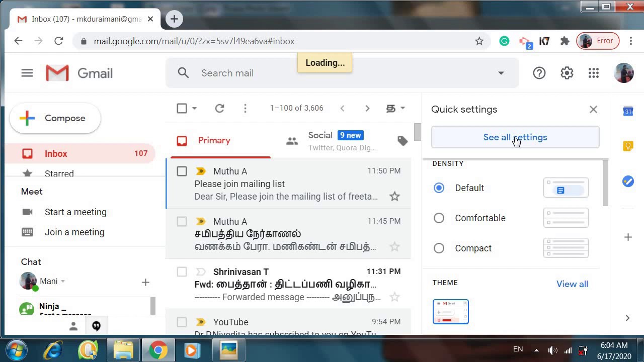Click in the Search mail field
The width and height of the screenshot is (644, 362).
click(x=342, y=73)
